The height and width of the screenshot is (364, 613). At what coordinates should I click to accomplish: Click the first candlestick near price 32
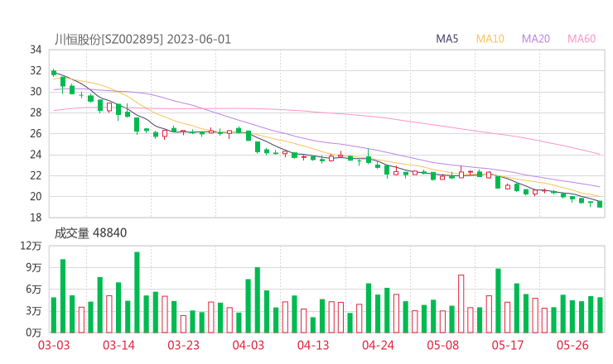tap(54, 73)
